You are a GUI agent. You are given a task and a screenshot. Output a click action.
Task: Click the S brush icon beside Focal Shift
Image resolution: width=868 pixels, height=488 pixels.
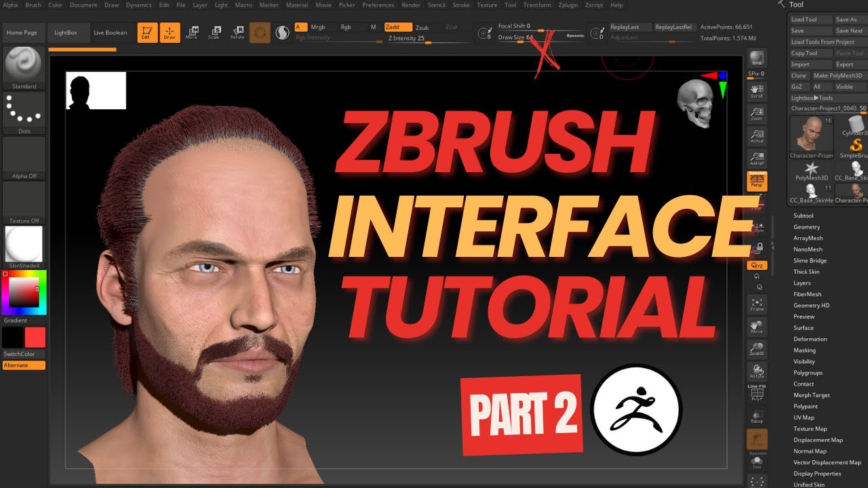[486, 33]
